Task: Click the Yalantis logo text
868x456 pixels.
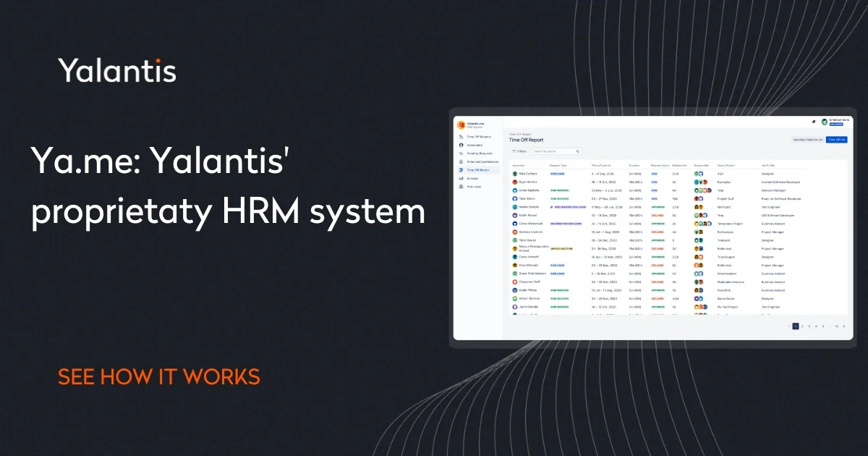Action: pyautogui.click(x=117, y=71)
